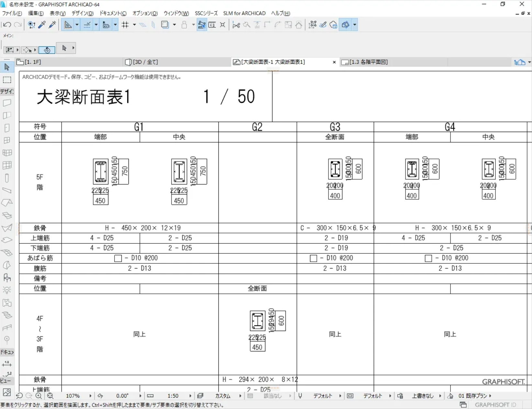Screen dimensions: 532x409
Task: Select the Marquee tool in the toolbox
Action: [7, 80]
